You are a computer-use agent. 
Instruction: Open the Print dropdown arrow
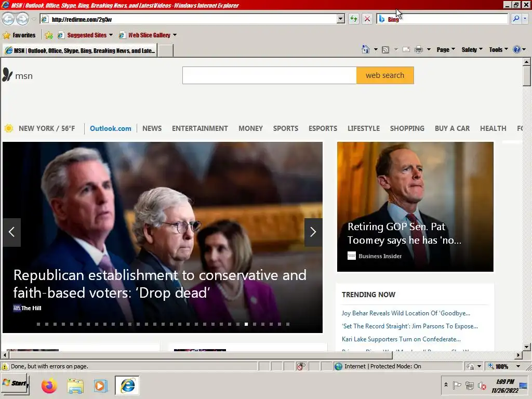[429, 49]
